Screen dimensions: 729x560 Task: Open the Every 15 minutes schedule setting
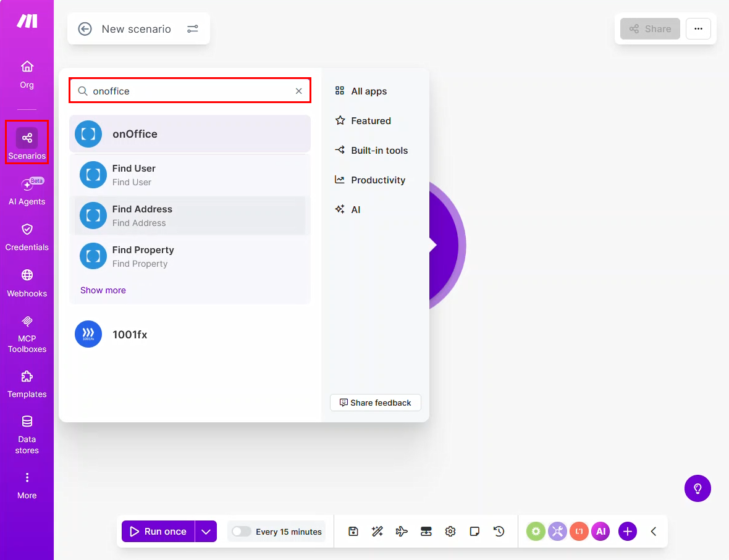click(x=289, y=532)
